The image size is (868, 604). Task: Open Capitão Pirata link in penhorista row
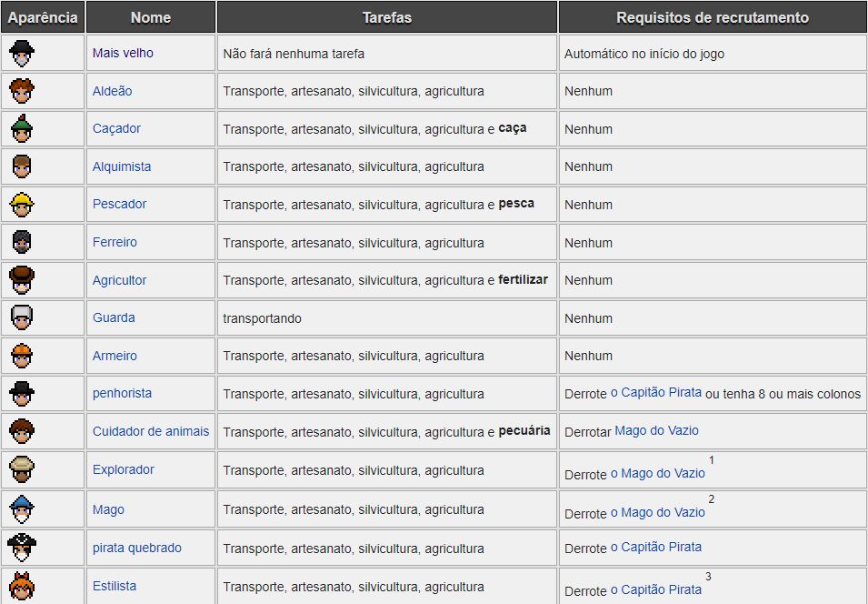click(x=656, y=393)
